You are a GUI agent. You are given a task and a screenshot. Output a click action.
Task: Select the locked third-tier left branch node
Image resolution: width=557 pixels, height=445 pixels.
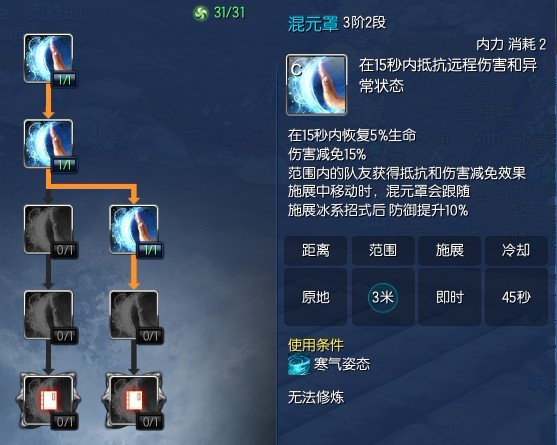coord(49,229)
